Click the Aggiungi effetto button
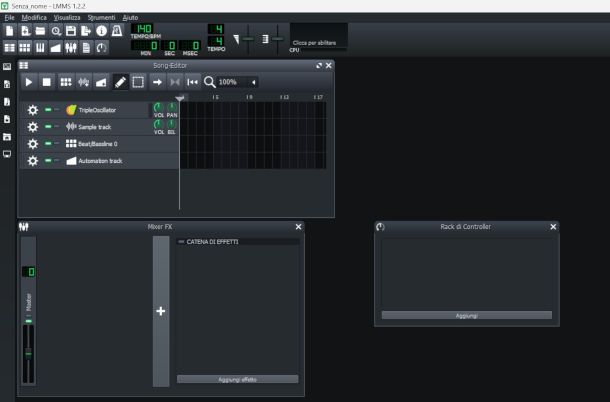Viewport: 610px width, 402px height. point(238,379)
